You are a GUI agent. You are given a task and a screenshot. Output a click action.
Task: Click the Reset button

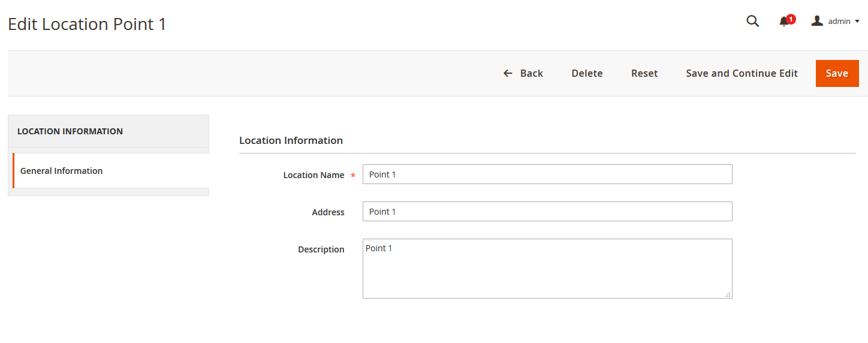(644, 73)
